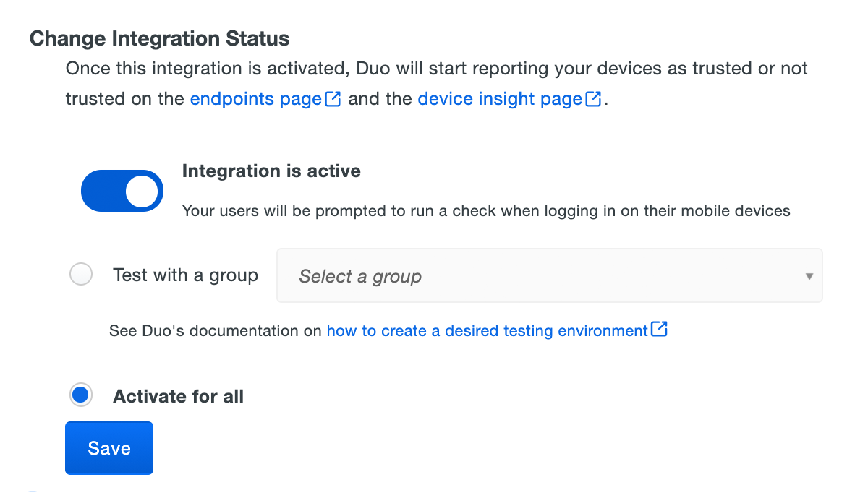Expand the group selection combo box
Image resolution: width=868 pixels, height=498 pixels.
(550, 275)
